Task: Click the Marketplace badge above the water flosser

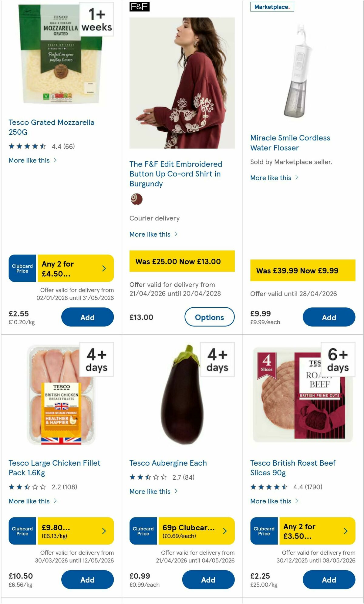Action: point(272,7)
